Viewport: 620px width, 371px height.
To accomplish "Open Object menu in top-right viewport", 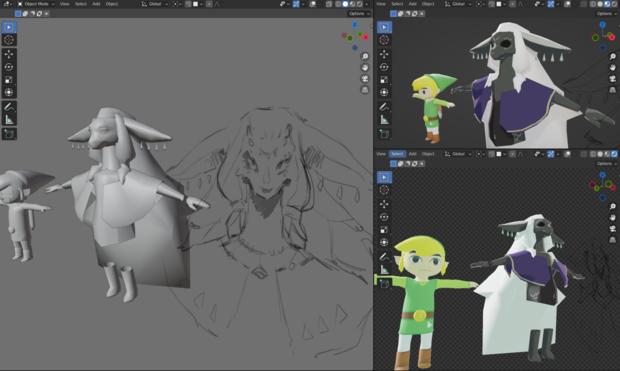I will click(428, 4).
